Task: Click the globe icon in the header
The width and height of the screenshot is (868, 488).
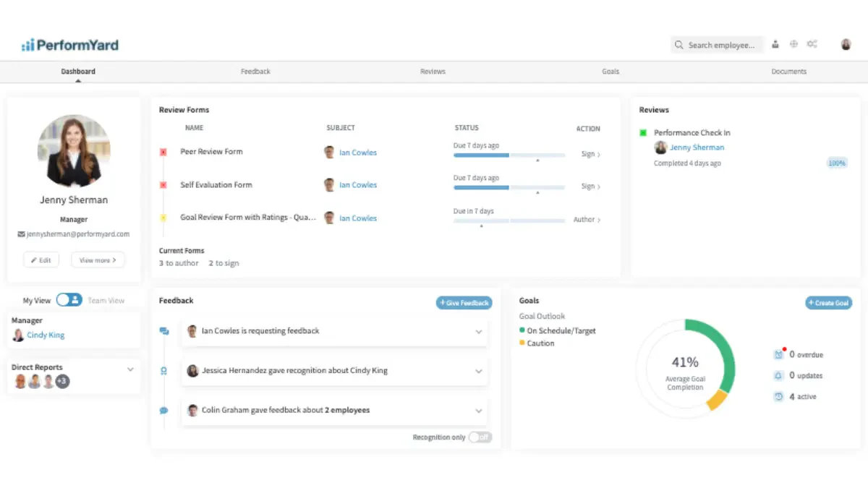Action: point(793,44)
